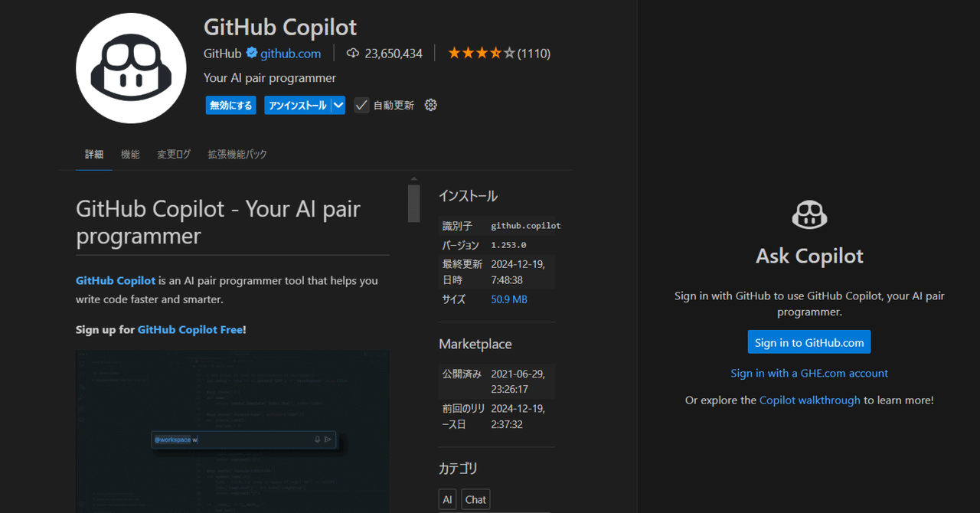Open the 変更ログ tab
The height and width of the screenshot is (513, 980).
(x=173, y=154)
